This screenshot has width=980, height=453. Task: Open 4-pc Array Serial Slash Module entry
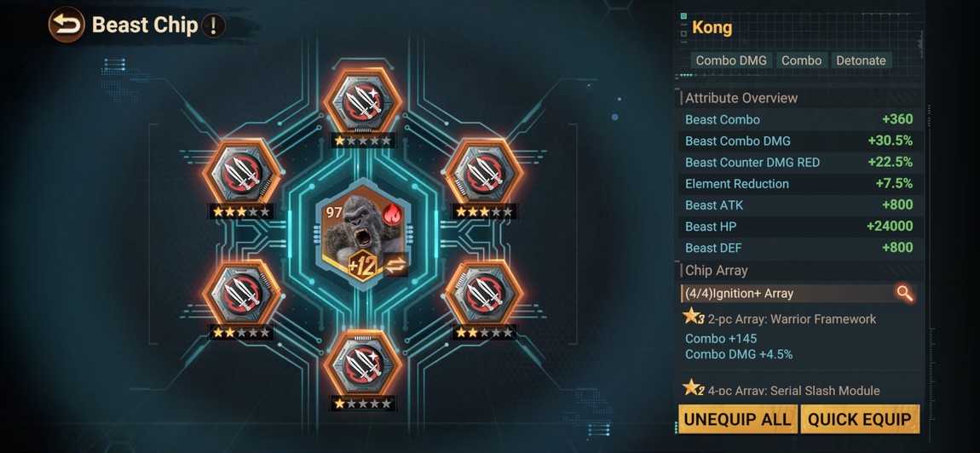793,391
